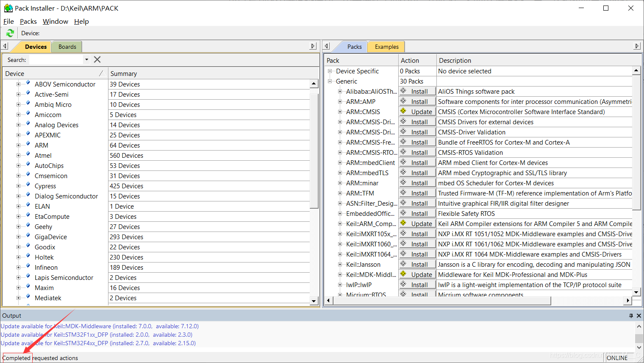Select the Packs tab
Viewport: 644px width, 363px height.
pyautogui.click(x=354, y=47)
